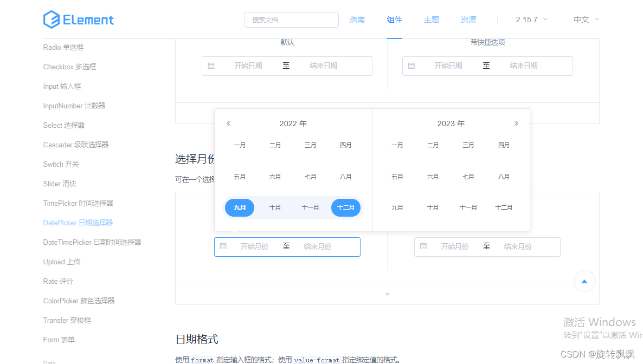The height and width of the screenshot is (364, 643).
Task: Select 一月 in the 2022 panel
Action: coord(240,145)
